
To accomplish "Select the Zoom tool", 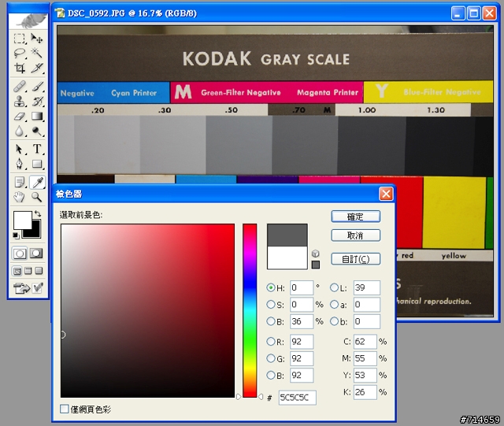I will coord(37,197).
